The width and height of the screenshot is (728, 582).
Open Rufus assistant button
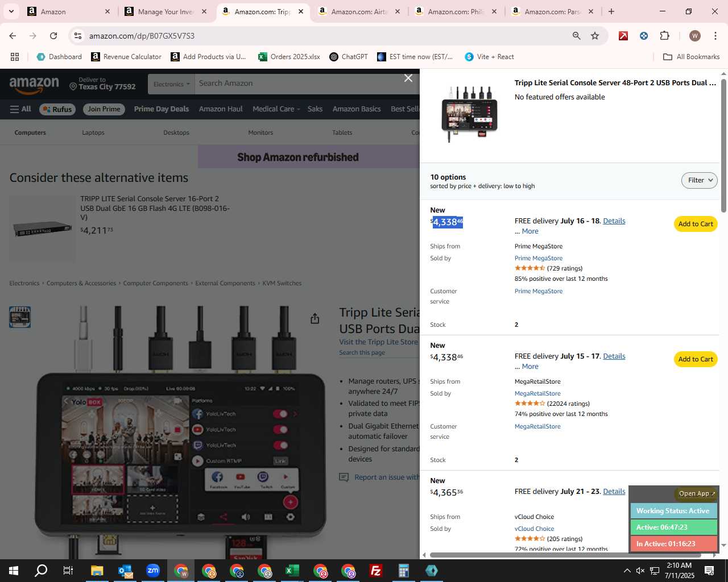point(57,109)
